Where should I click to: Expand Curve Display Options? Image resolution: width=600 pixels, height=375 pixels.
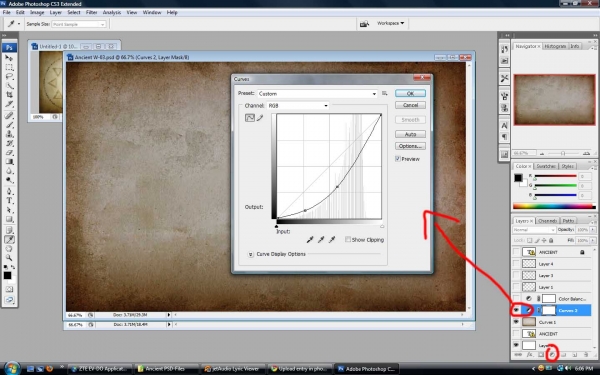pos(251,254)
